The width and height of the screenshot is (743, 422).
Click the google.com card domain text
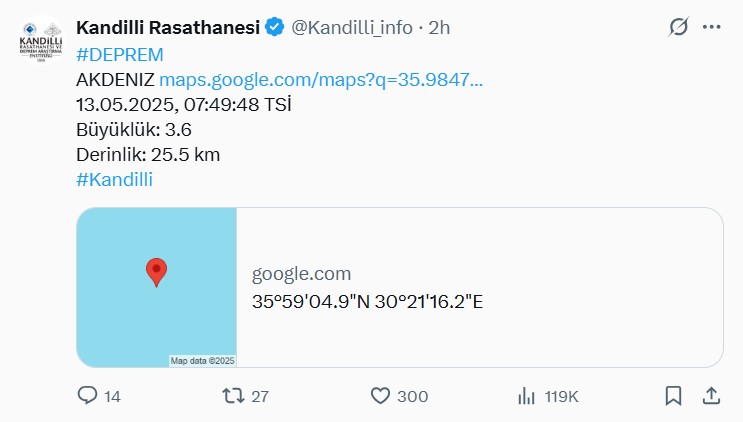[301, 274]
